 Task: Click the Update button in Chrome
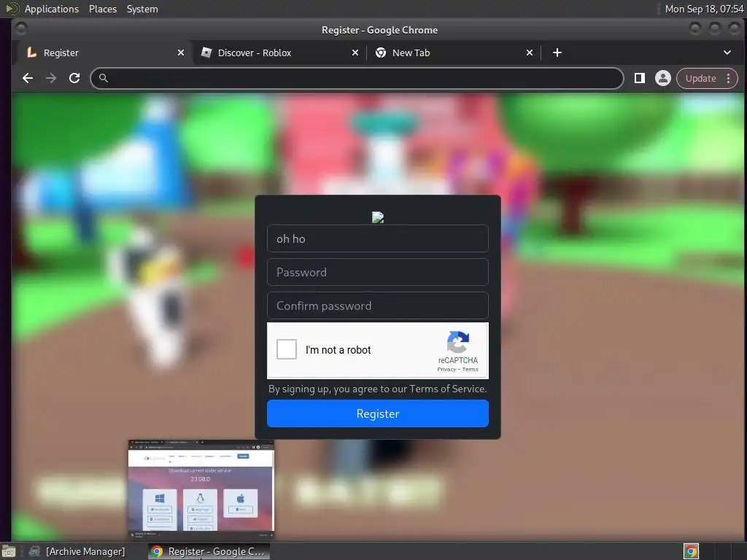[x=700, y=78]
